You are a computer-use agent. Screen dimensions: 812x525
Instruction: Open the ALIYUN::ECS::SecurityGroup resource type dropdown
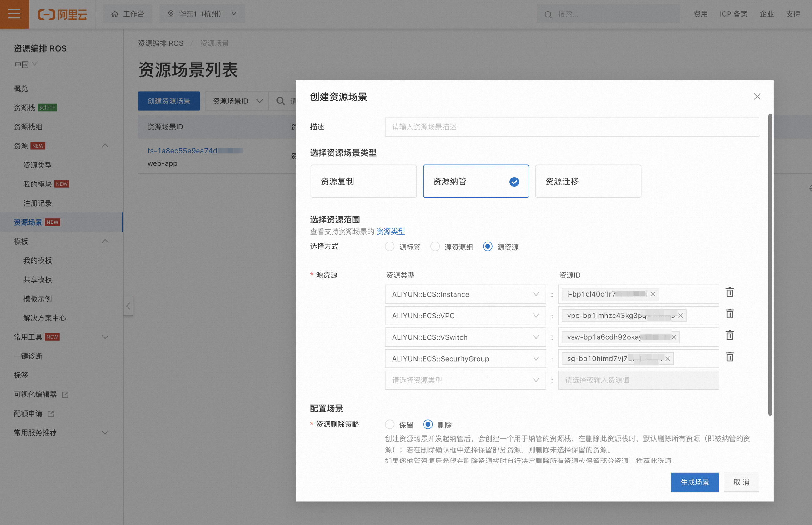pos(465,359)
